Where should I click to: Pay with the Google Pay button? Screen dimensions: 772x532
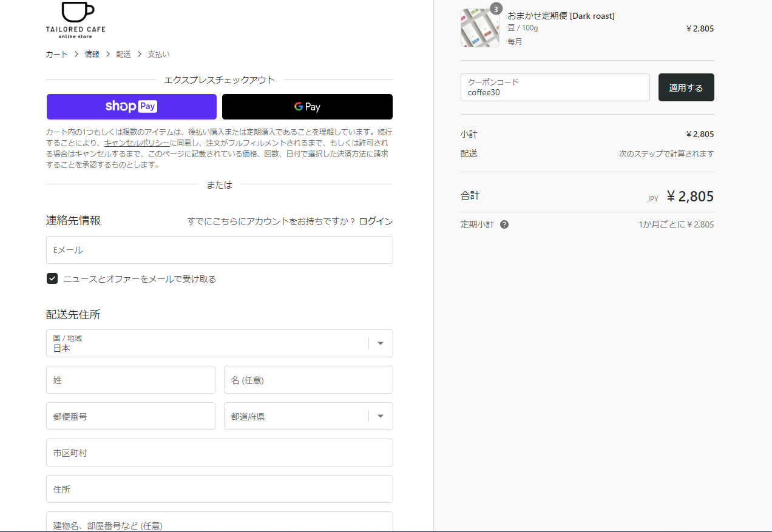coord(307,107)
